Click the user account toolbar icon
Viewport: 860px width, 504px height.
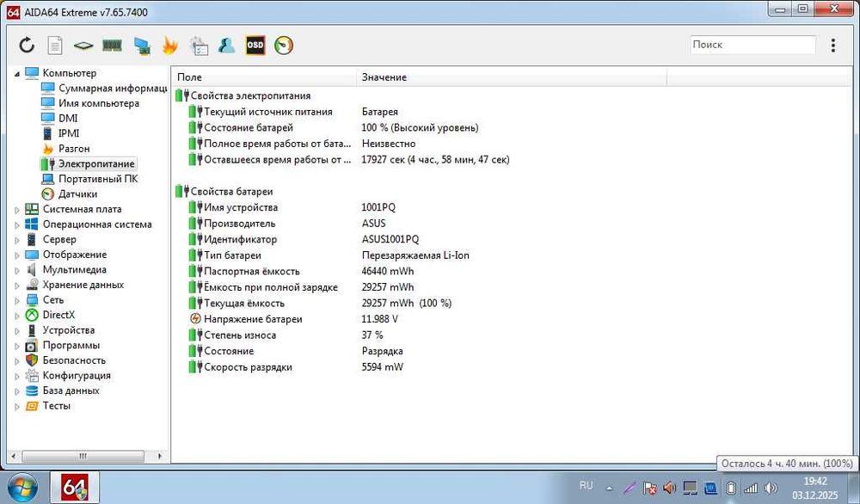point(226,45)
